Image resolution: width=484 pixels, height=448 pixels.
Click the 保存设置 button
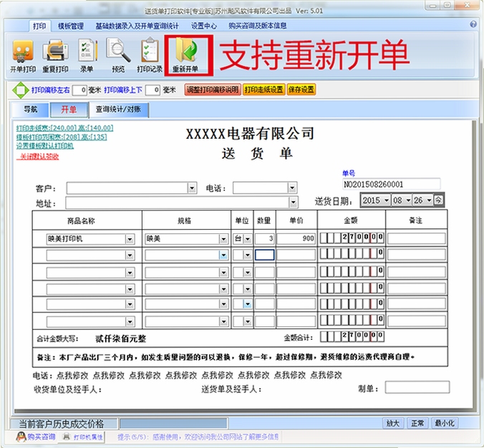click(x=301, y=89)
